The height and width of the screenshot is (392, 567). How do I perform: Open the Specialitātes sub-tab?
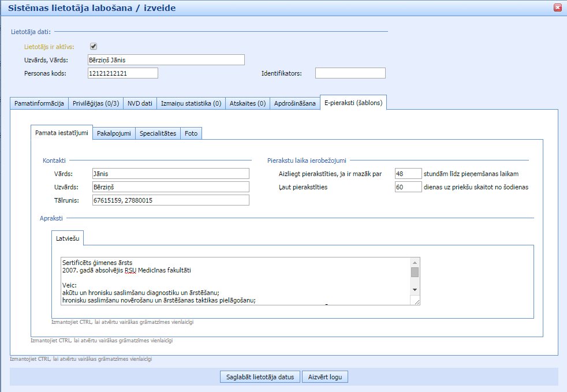click(158, 133)
